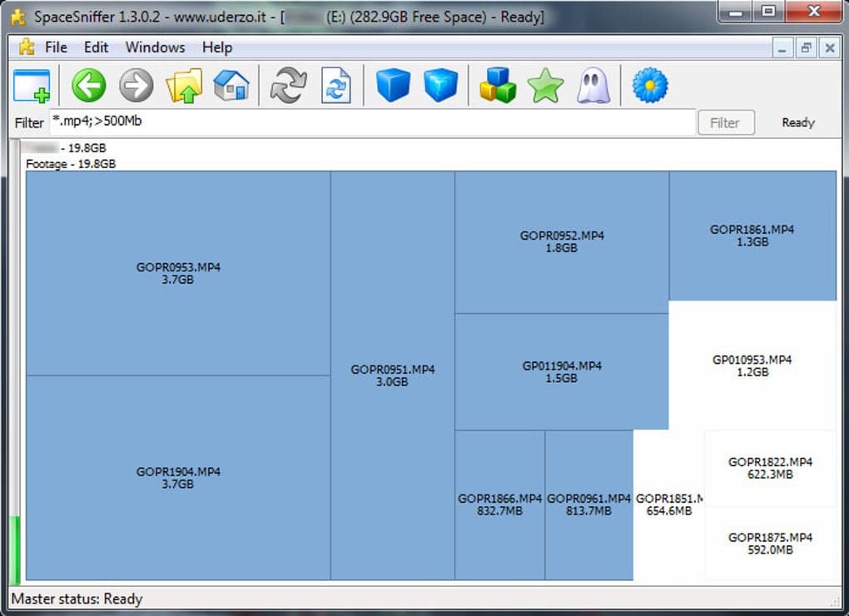The height and width of the screenshot is (616, 849).
Task: Open the Windows menu
Action: coord(155,47)
